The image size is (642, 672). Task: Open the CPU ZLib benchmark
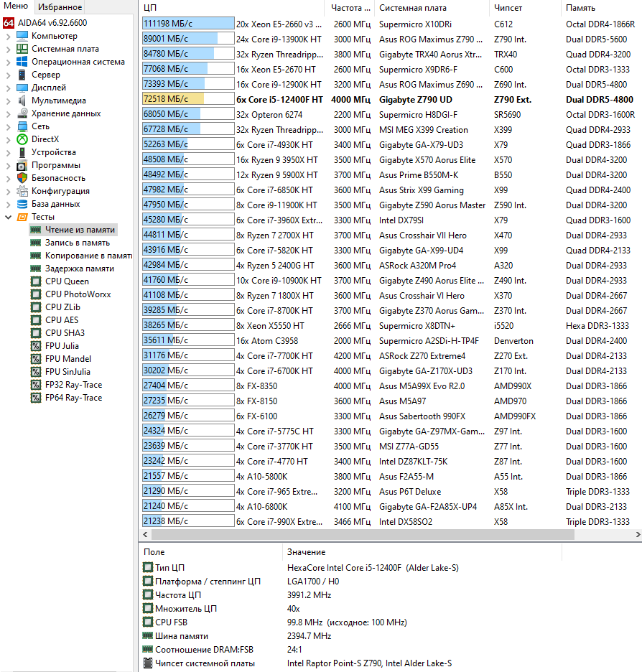pyautogui.click(x=62, y=307)
